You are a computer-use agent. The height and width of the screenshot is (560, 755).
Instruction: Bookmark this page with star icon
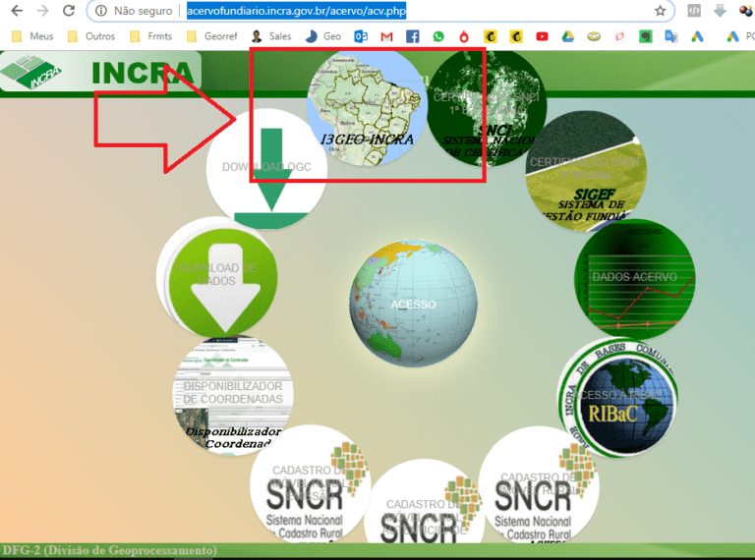(660, 11)
